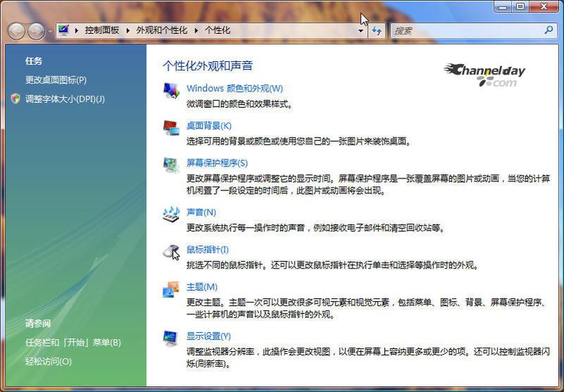Click the 显示设置 monitor icon
The height and width of the screenshot is (392, 564).
pos(170,338)
